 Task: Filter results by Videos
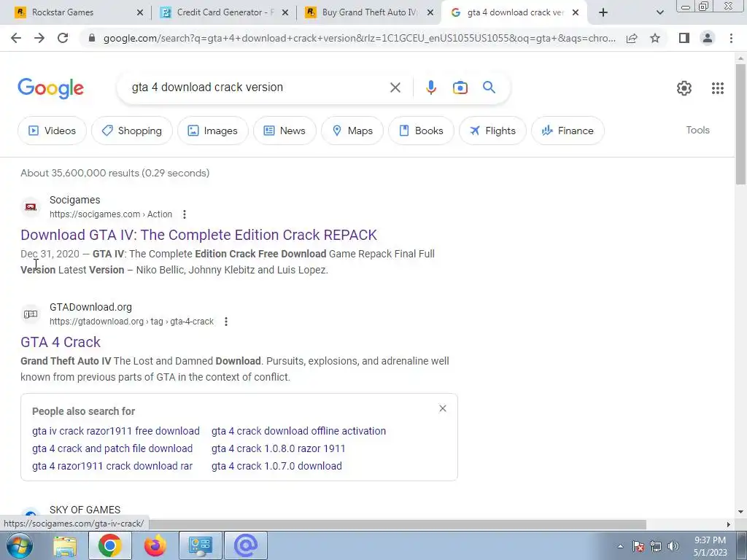point(53,131)
